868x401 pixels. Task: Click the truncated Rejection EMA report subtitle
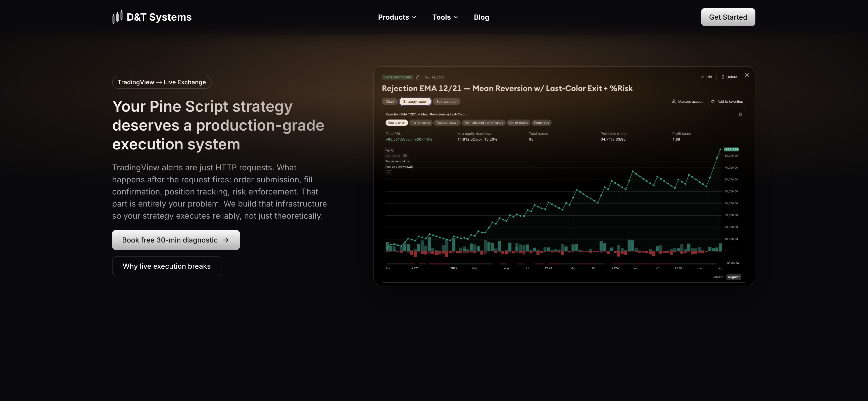pyautogui.click(x=427, y=114)
